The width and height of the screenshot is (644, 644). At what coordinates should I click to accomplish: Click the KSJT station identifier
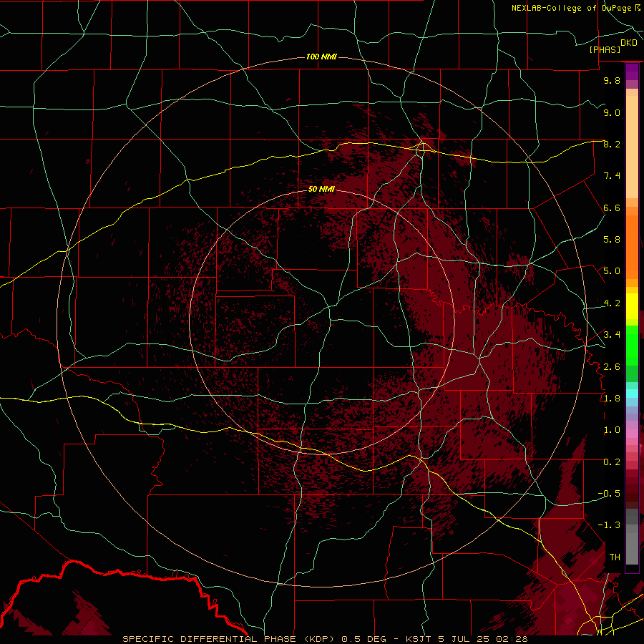point(418,639)
